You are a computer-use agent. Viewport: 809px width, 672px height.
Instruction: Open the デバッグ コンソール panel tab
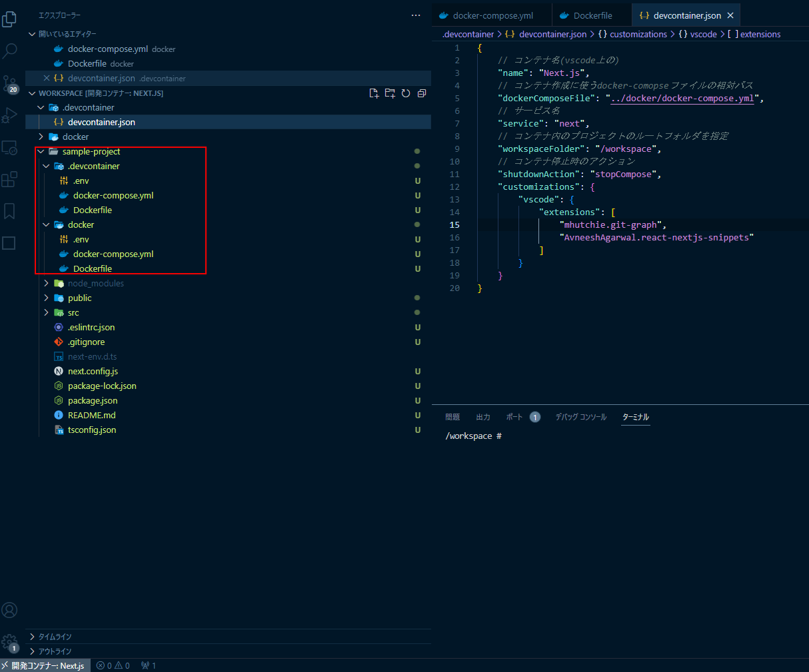[x=581, y=417]
